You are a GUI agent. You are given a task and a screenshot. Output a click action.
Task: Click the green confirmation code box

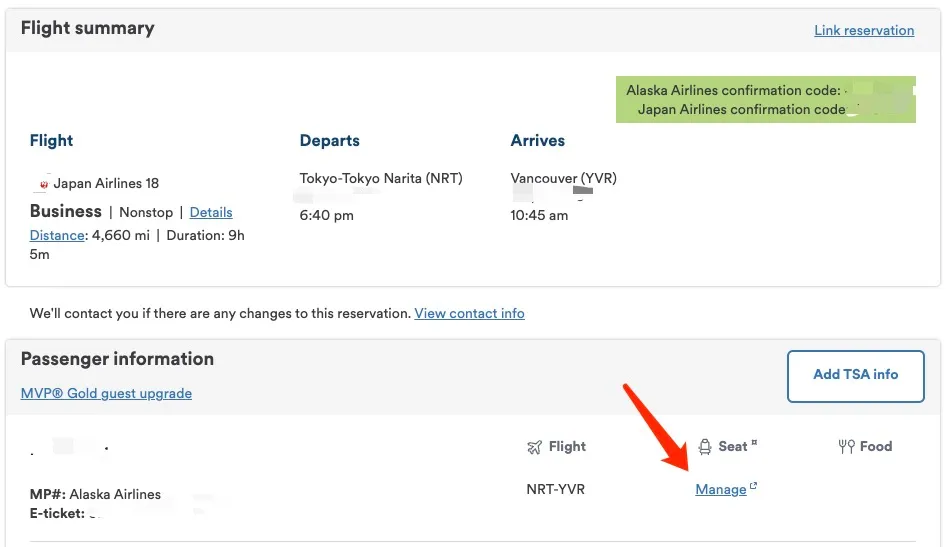[x=766, y=100]
